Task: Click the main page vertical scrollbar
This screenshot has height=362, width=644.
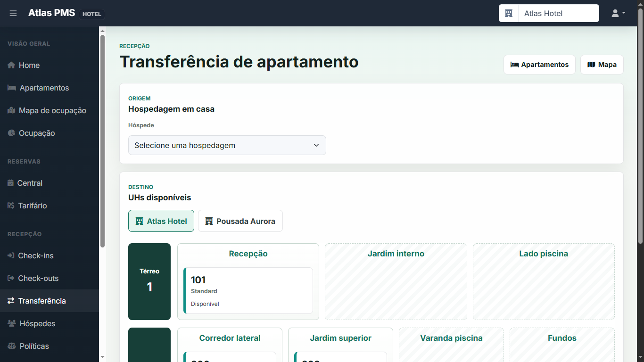Action: (640, 126)
